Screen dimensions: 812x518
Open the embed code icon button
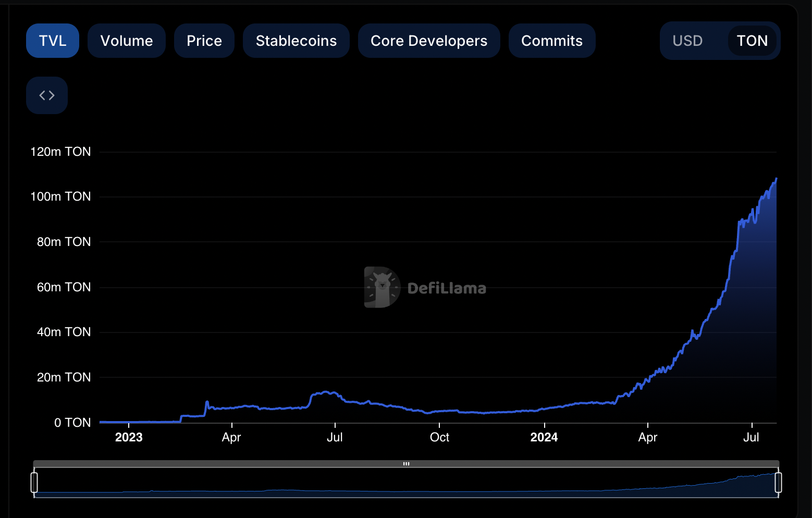(47, 95)
